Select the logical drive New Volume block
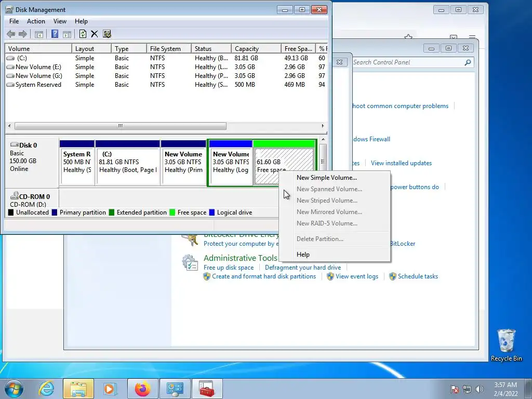Viewport: 532px width, 399px height. point(231,162)
